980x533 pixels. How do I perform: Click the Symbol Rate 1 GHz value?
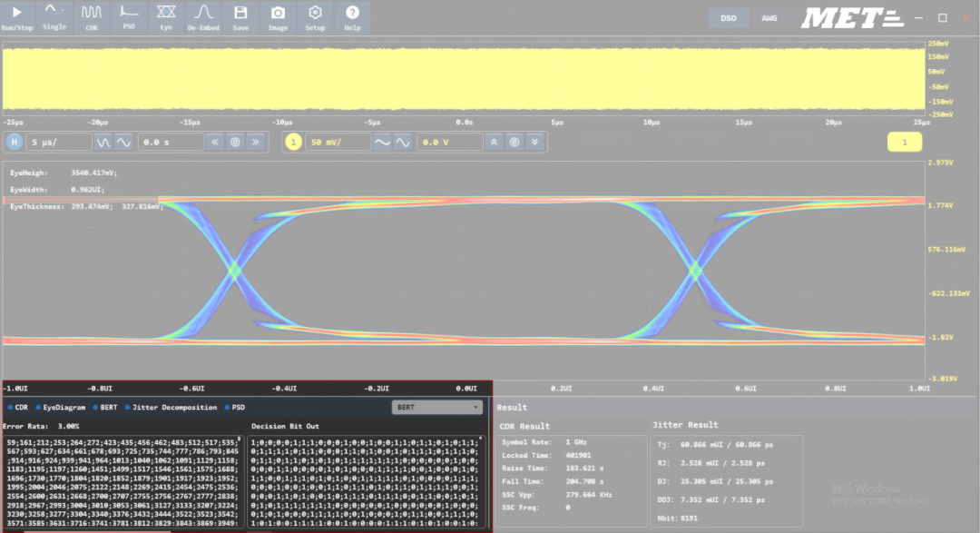point(576,442)
